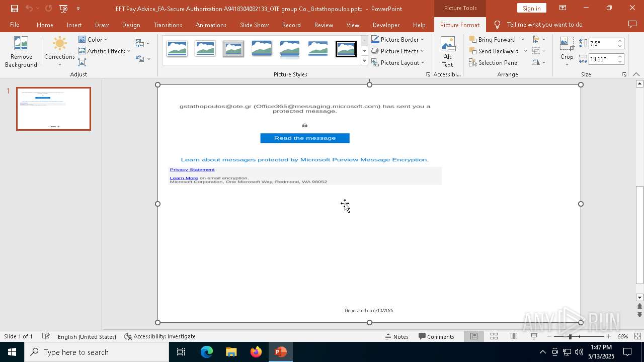The width and height of the screenshot is (644, 362).
Task: Open Picture Styles dialog launcher
Action: tap(428, 74)
